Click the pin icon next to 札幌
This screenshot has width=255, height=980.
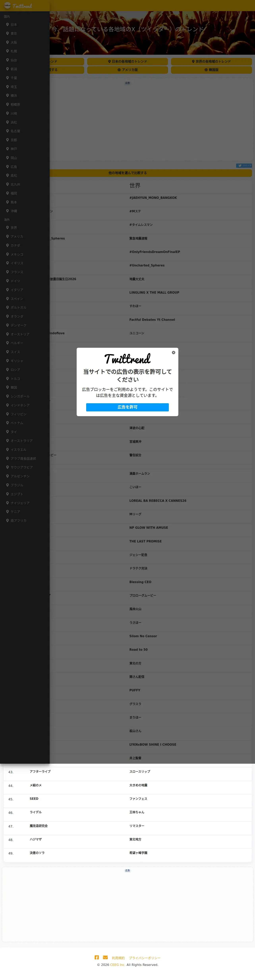point(7,51)
